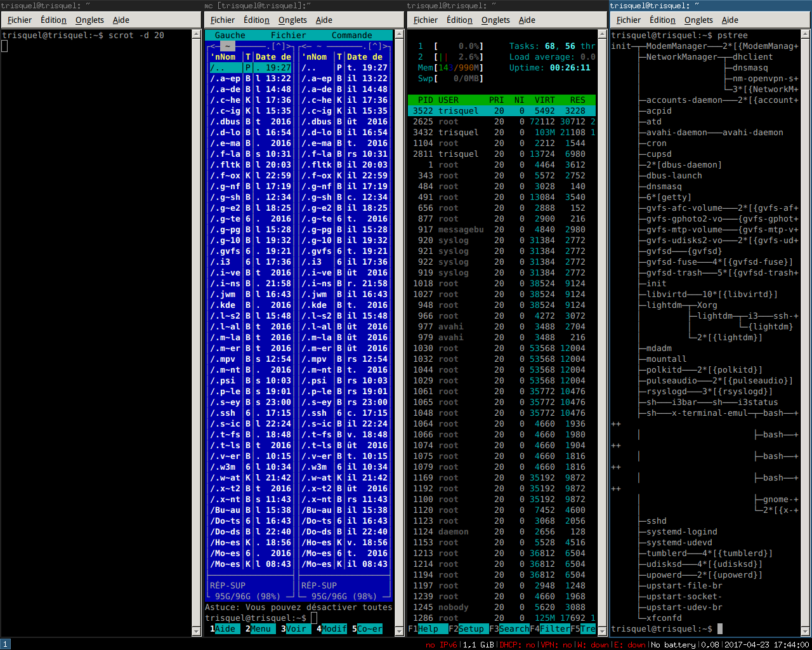This screenshot has height=650, width=812.
Task: Click the scroll-up arrow in the mc window
Action: point(400,33)
